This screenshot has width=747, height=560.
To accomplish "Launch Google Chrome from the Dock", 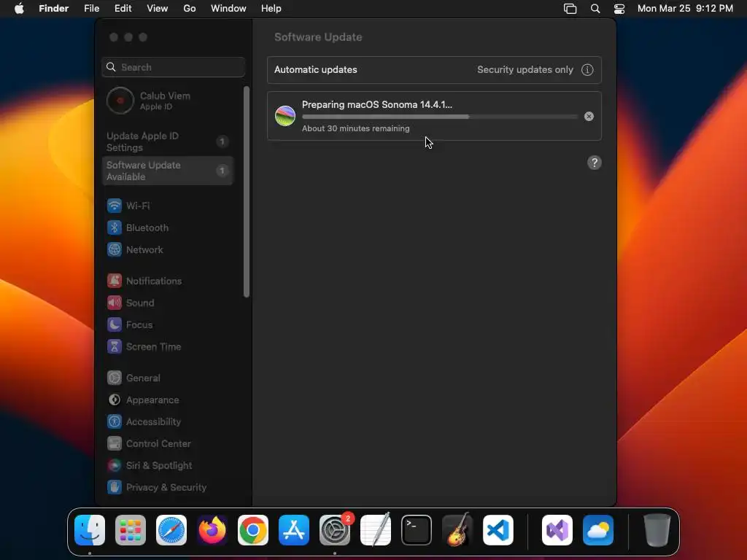I will coord(253,530).
